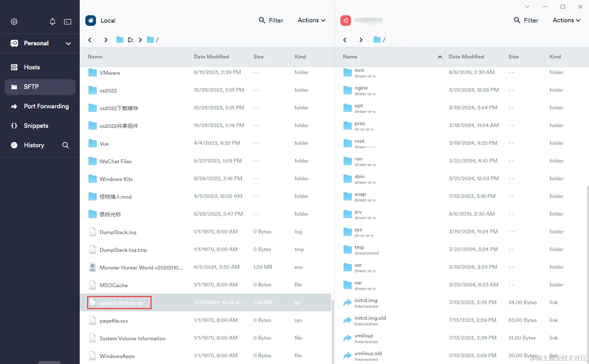Select DumpStack.log file
The height and width of the screenshot is (364, 589).
point(205,232)
